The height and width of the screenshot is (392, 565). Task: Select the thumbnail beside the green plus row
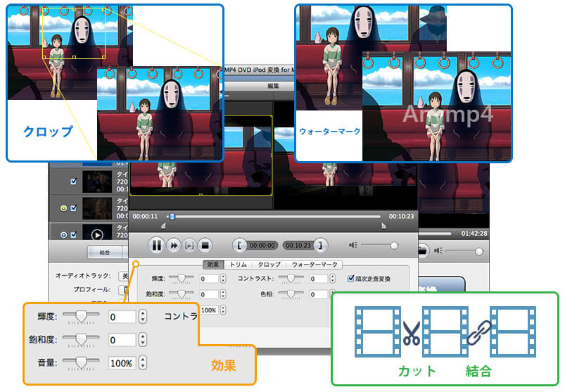pyautogui.click(x=97, y=208)
